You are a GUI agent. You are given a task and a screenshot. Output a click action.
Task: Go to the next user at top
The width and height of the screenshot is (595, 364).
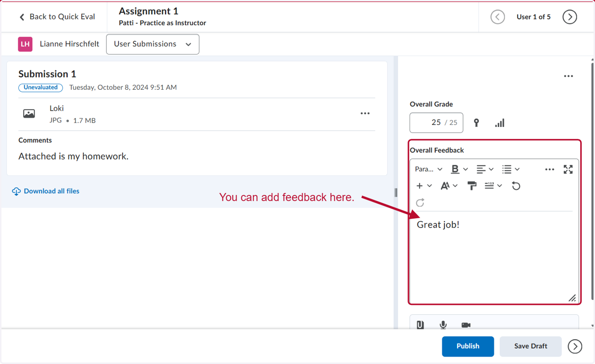click(x=570, y=17)
